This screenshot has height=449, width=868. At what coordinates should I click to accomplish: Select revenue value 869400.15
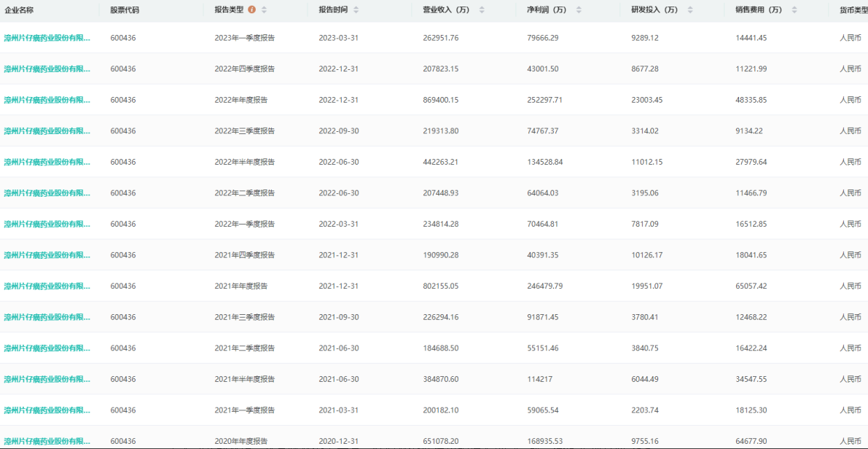(441, 100)
